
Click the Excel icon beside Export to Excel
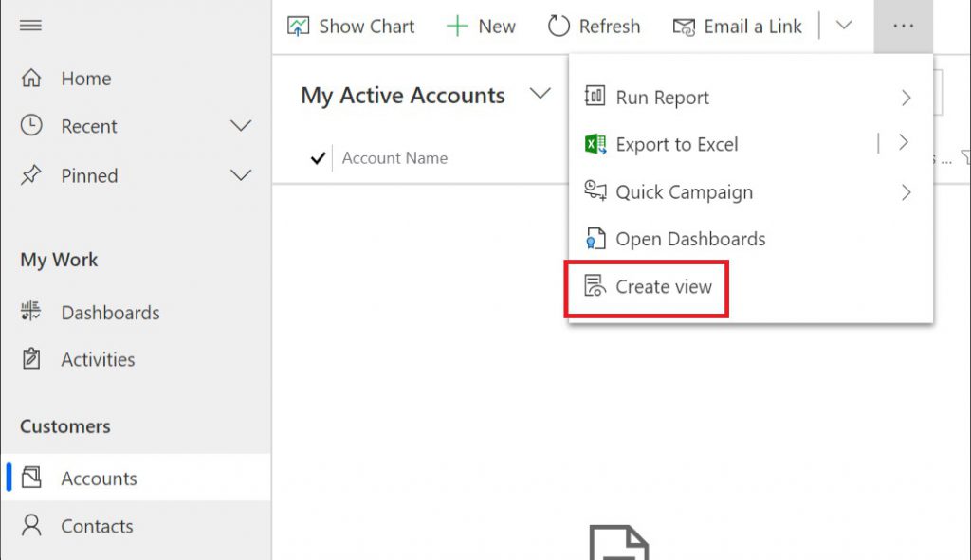click(595, 144)
